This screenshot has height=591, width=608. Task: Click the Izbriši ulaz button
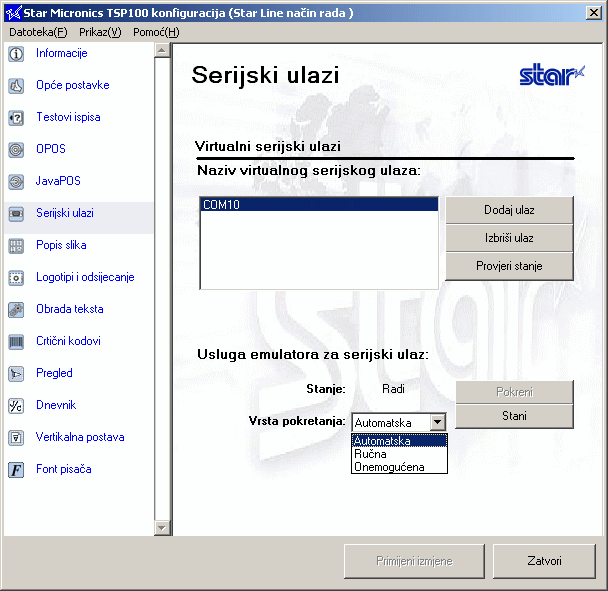click(509, 238)
